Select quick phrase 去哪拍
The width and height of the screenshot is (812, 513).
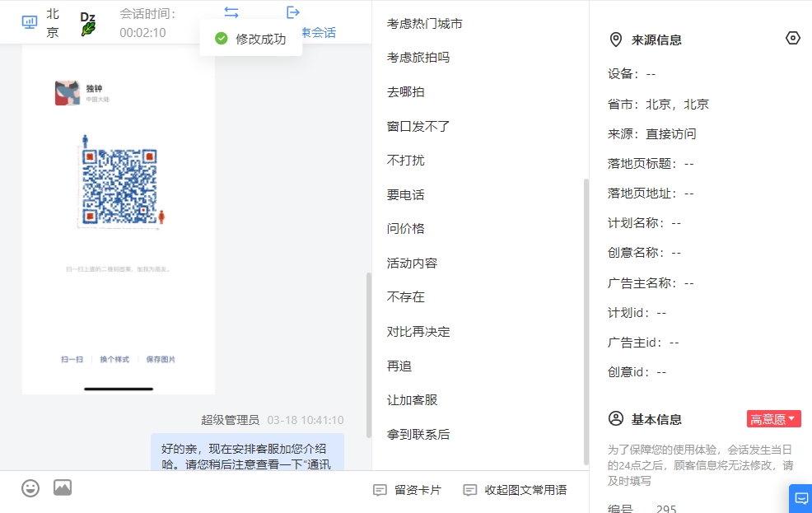(405, 91)
